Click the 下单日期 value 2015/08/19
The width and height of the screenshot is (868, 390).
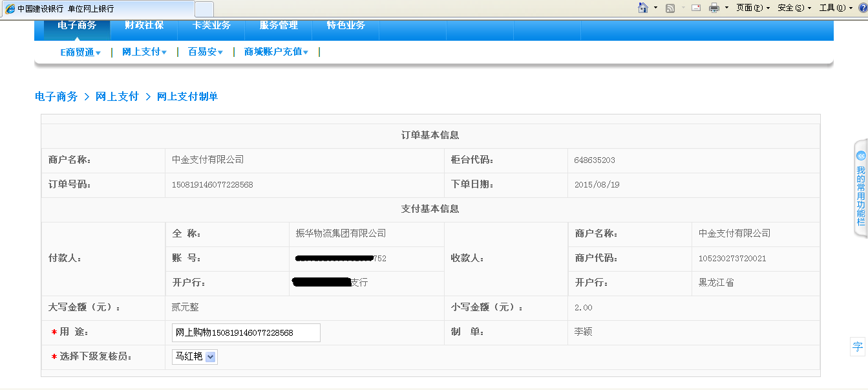(597, 185)
